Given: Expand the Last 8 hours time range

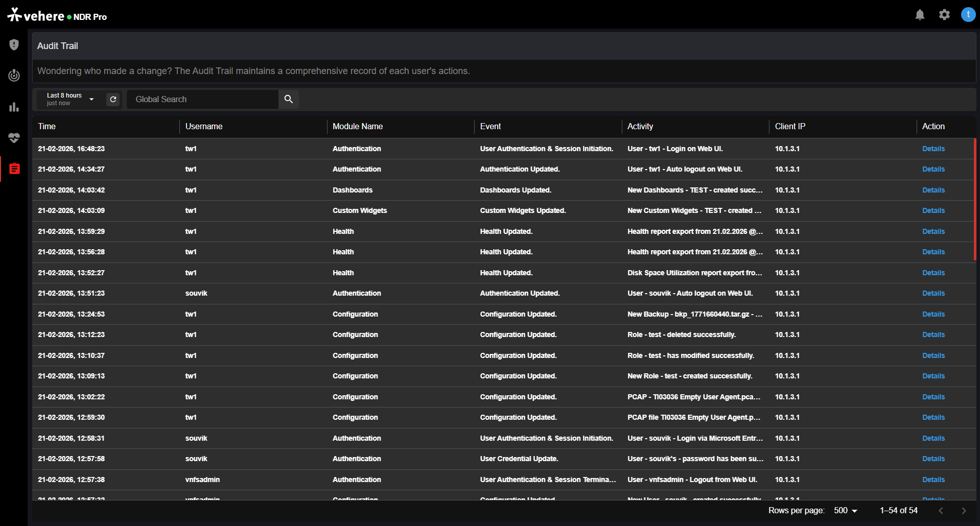Looking at the screenshot, I should (71, 99).
